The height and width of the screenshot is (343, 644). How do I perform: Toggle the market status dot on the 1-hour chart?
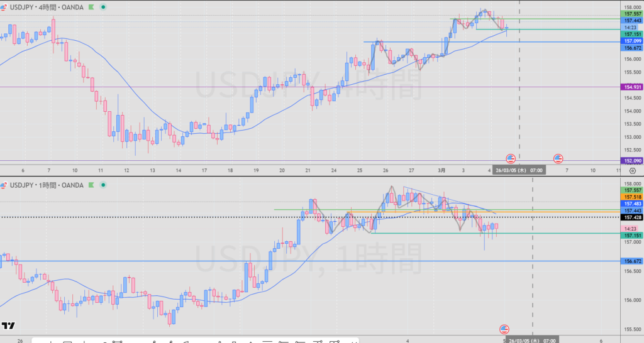[103, 185]
